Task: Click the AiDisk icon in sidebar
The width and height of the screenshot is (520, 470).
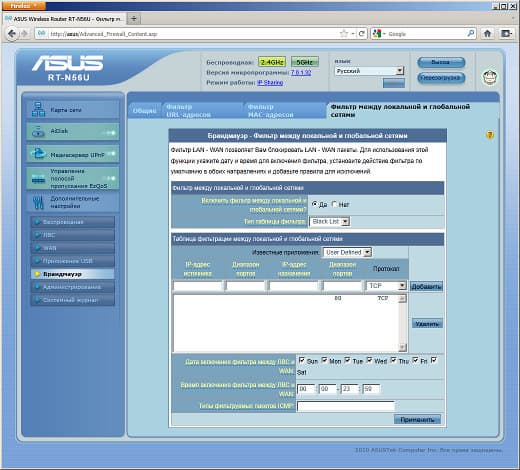Action: click(38, 131)
